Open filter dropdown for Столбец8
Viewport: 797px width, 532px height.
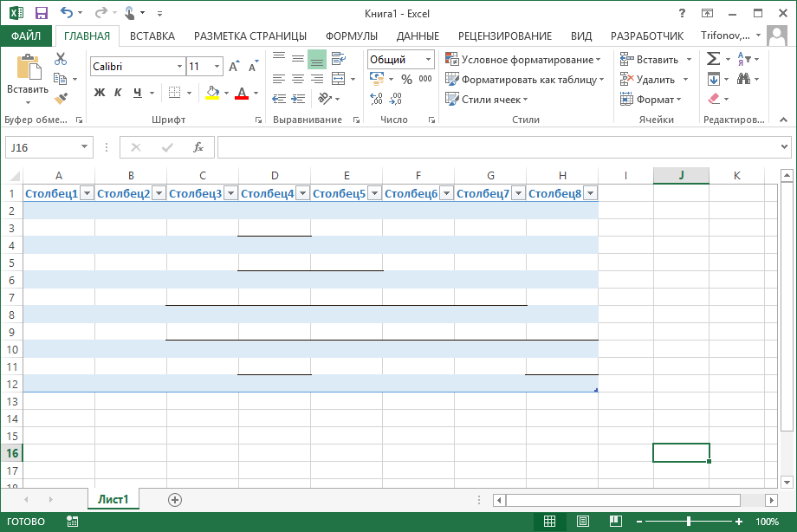[591, 193]
